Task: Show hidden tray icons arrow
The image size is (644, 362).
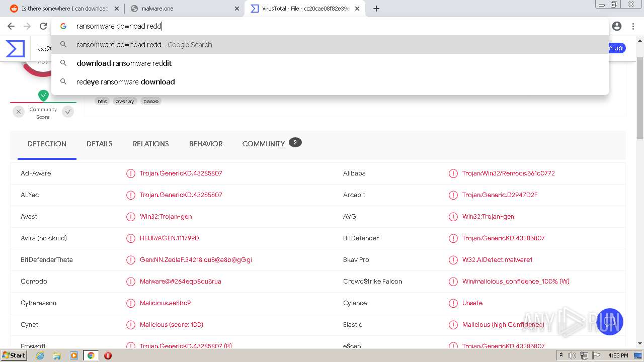Action: 561,355
